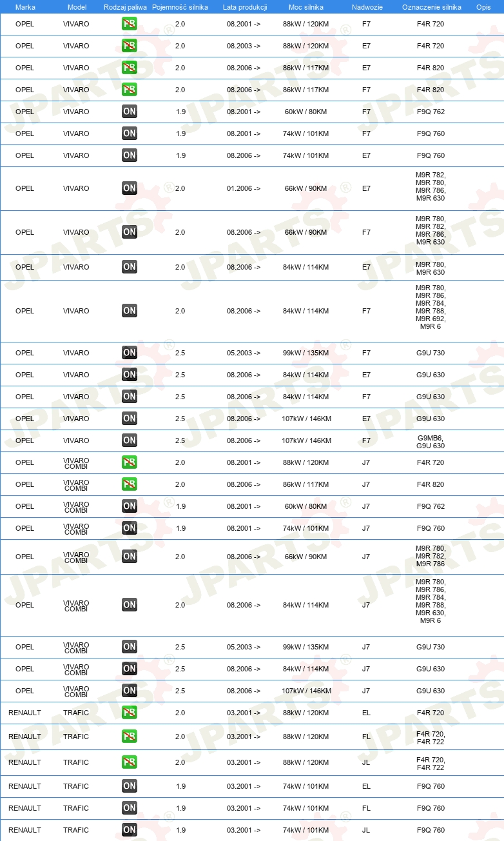Click '2.5' capacity in the G9MB6 row
The height and width of the screenshot is (841, 504).
click(x=180, y=440)
